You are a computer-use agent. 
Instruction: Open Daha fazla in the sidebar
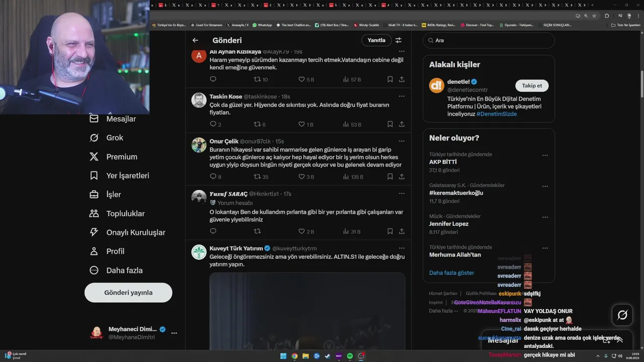point(116,270)
